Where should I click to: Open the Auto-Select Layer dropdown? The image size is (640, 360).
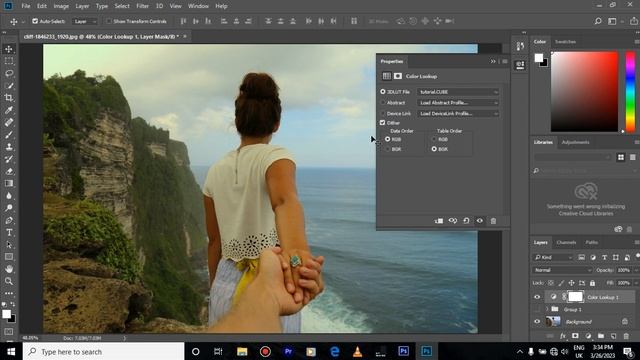[85, 21]
